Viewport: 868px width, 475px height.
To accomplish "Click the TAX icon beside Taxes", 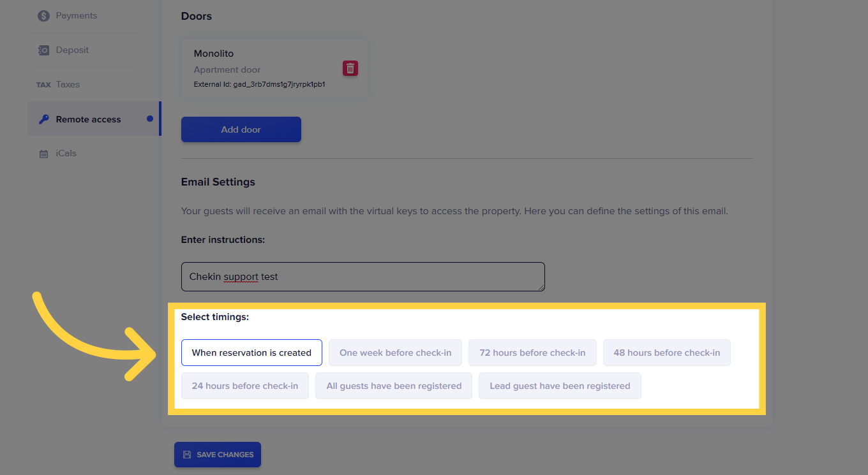I will tap(43, 85).
